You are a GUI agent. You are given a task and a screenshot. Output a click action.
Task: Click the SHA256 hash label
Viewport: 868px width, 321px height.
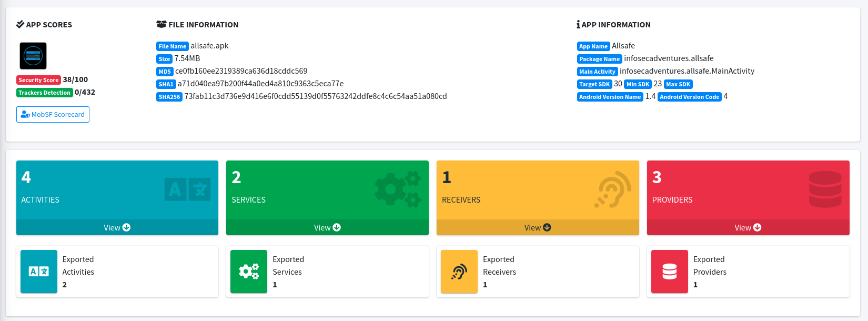pos(169,97)
